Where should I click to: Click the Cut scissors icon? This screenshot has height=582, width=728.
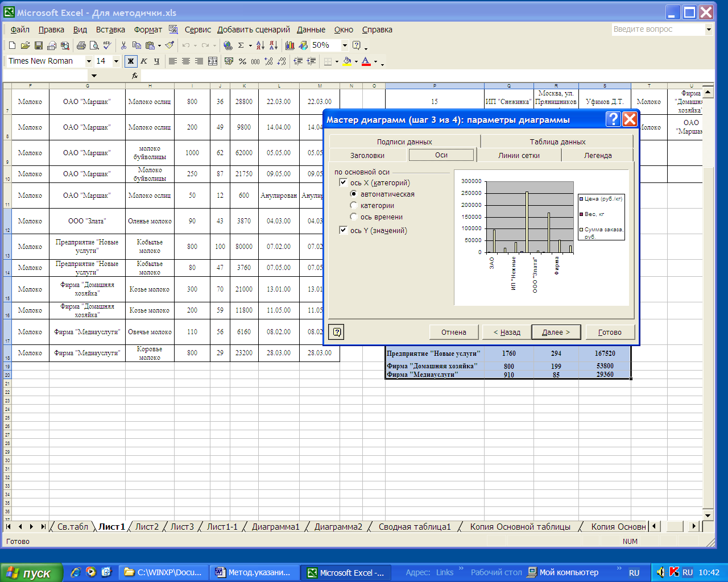tap(123, 45)
